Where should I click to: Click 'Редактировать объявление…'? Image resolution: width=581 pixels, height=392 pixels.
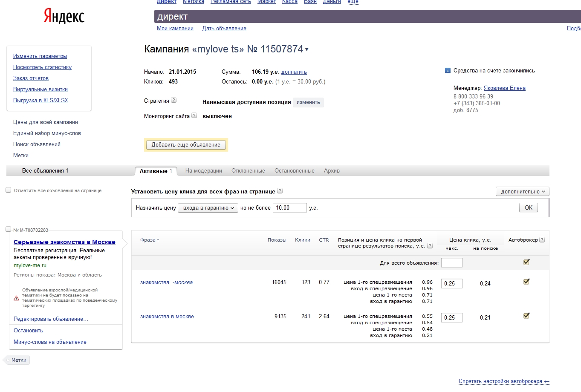pos(51,319)
